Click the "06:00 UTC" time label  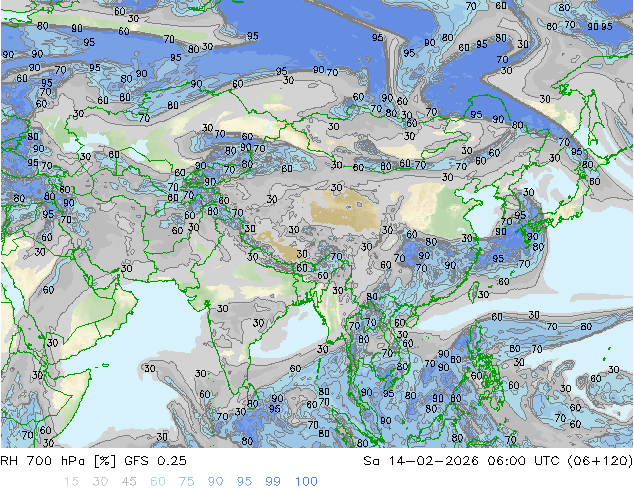coord(523,461)
